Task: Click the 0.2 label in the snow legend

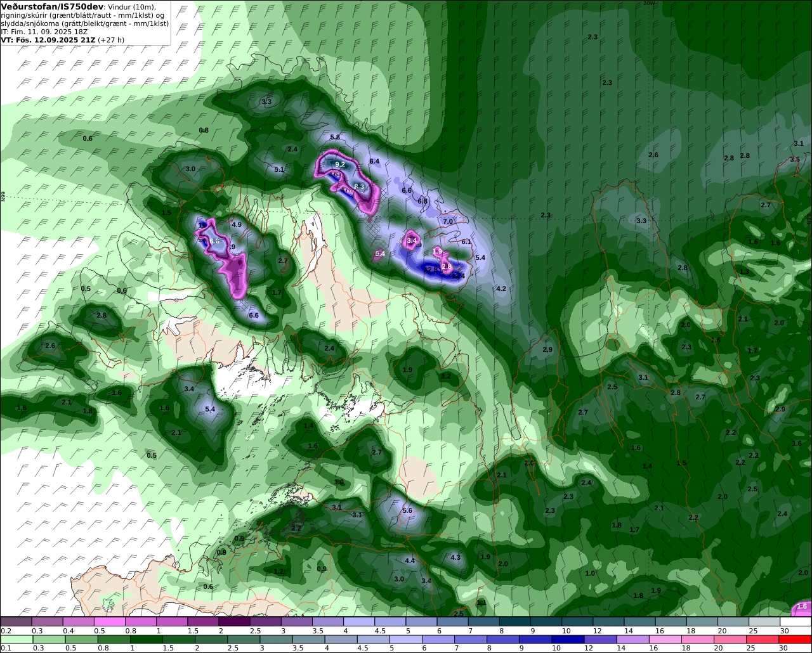Action: click(x=6, y=630)
